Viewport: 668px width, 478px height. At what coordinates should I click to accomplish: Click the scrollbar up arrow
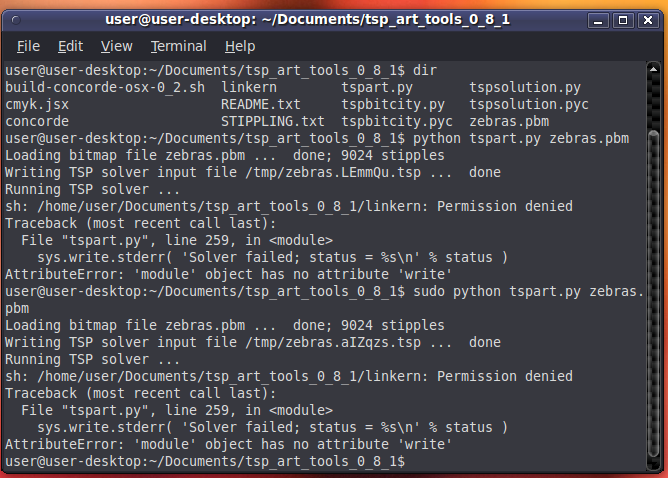click(653, 69)
